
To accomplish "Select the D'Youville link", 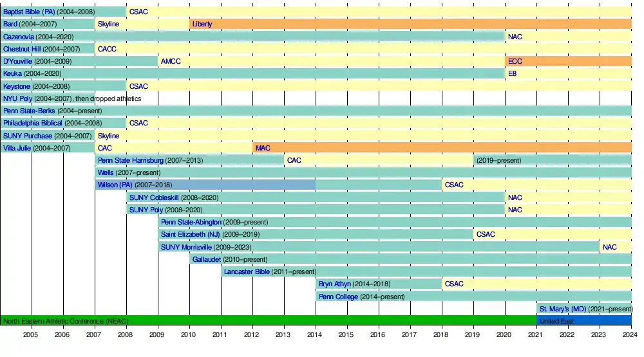I will pos(17,61).
